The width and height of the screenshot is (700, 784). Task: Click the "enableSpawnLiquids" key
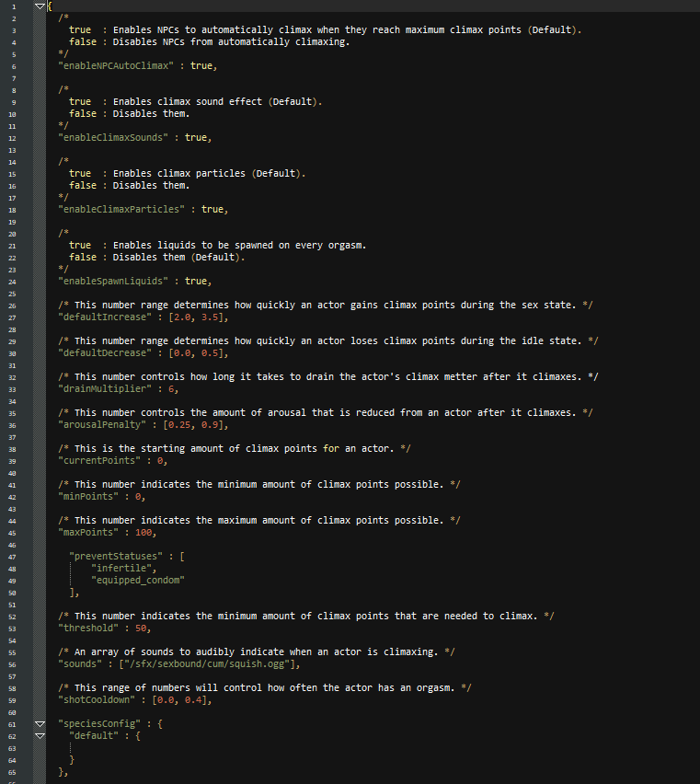[x=113, y=282]
